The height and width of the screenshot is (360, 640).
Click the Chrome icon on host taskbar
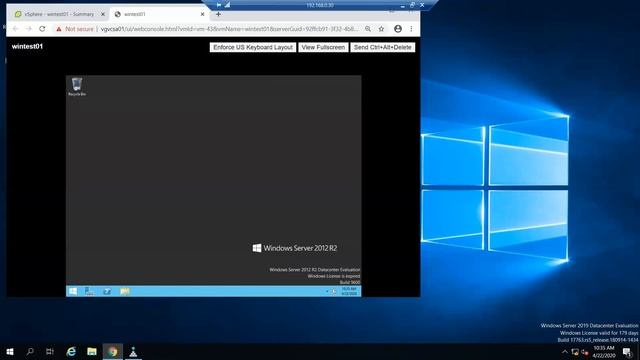113,351
